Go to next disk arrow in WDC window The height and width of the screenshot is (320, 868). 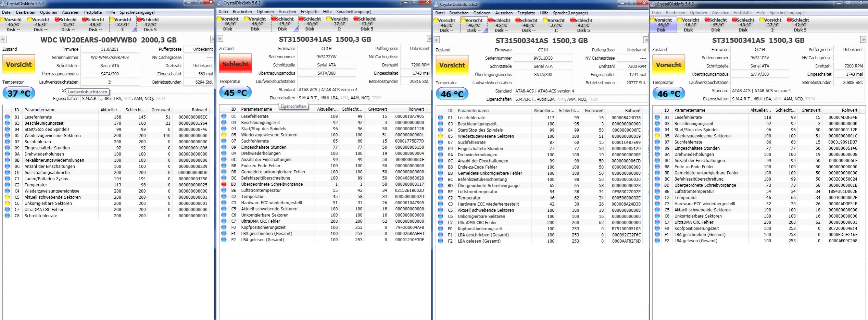(x=212, y=39)
